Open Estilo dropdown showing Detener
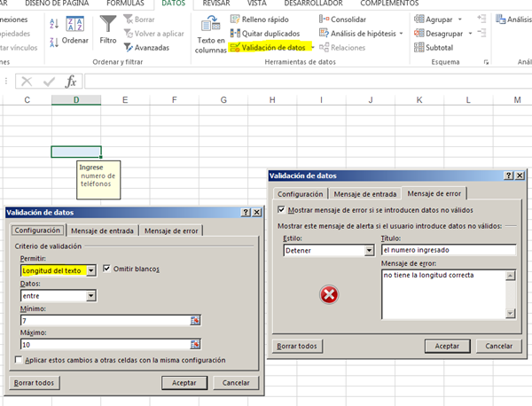Screen dimensions: 532x406 (x=328, y=250)
